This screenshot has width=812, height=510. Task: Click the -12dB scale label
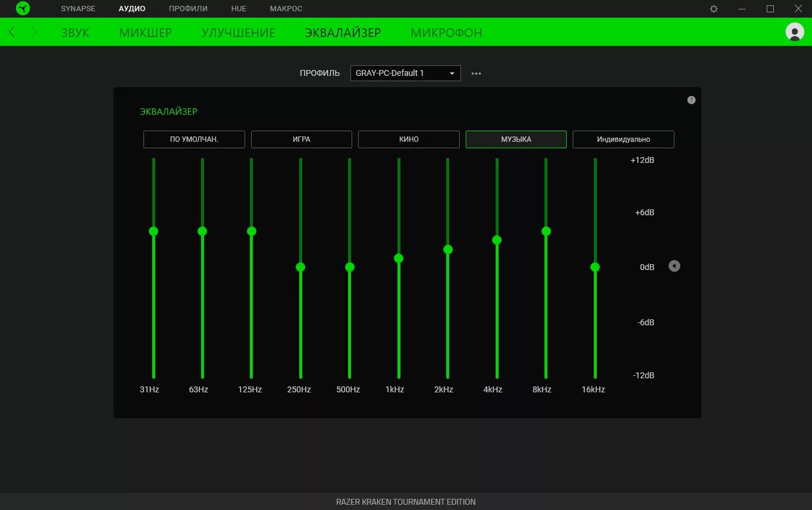(x=643, y=375)
